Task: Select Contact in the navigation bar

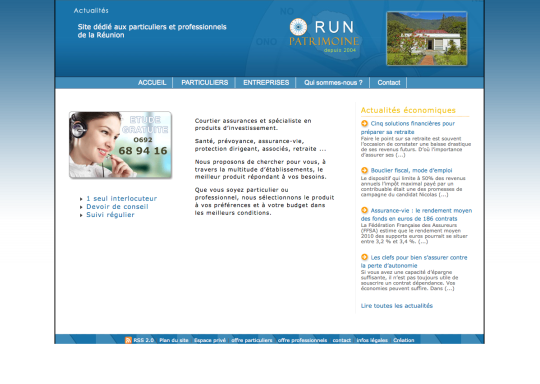Action: coord(389,83)
